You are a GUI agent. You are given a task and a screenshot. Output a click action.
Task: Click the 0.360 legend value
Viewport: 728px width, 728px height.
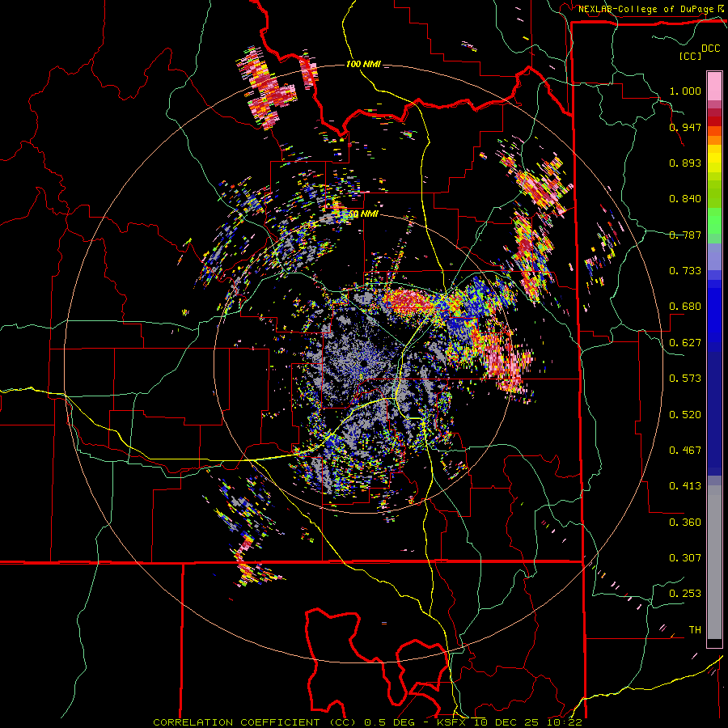(x=685, y=523)
